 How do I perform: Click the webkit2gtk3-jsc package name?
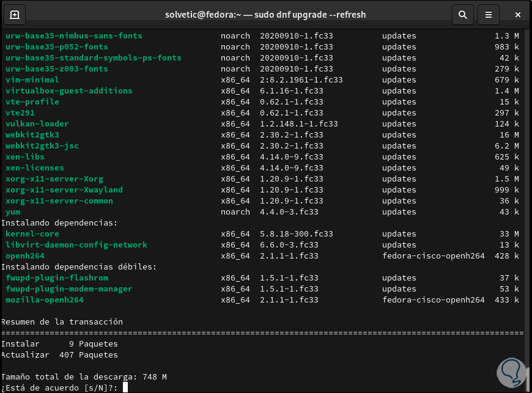click(x=42, y=145)
